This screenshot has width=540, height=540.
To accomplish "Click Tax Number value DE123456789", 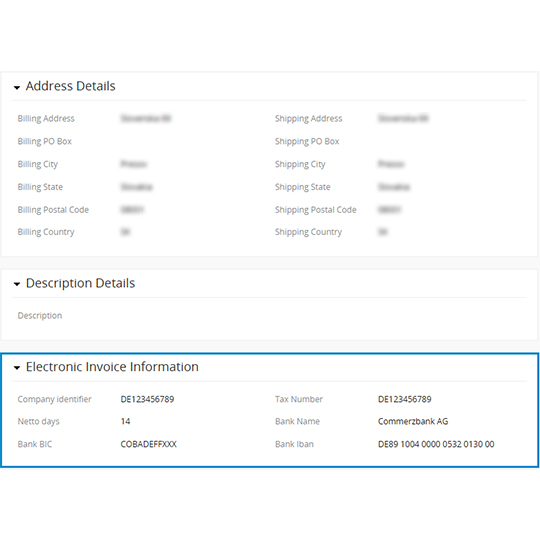I will pos(405,399).
